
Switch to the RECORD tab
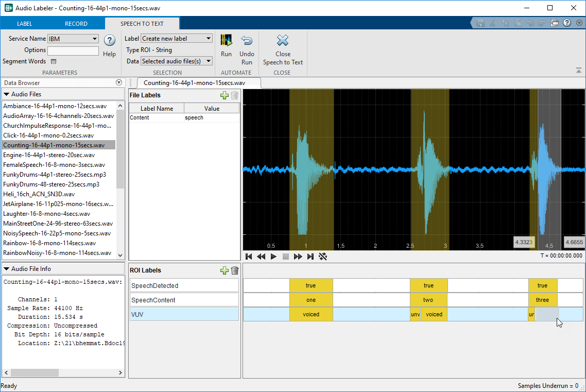(x=76, y=24)
